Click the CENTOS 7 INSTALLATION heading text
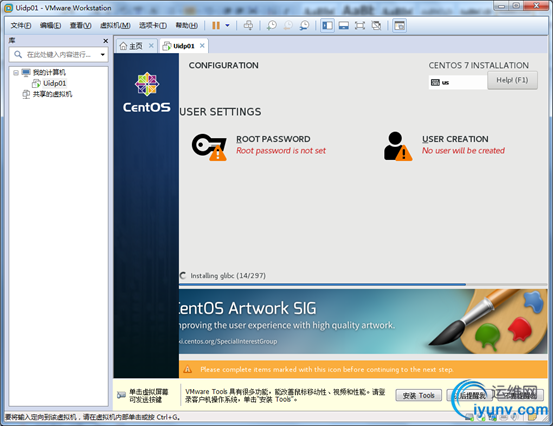Image resolution: width=554 pixels, height=426 pixels. [479, 65]
